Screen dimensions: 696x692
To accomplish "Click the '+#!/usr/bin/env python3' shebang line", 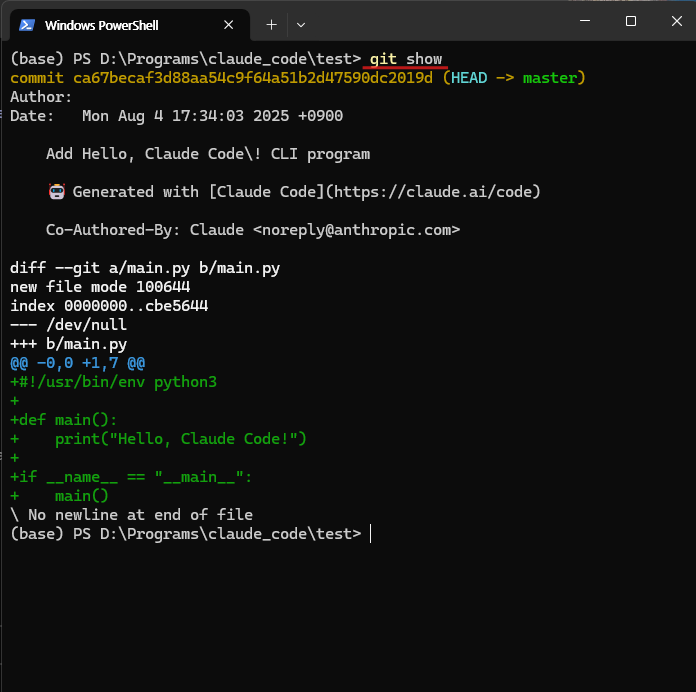I will coord(113,382).
